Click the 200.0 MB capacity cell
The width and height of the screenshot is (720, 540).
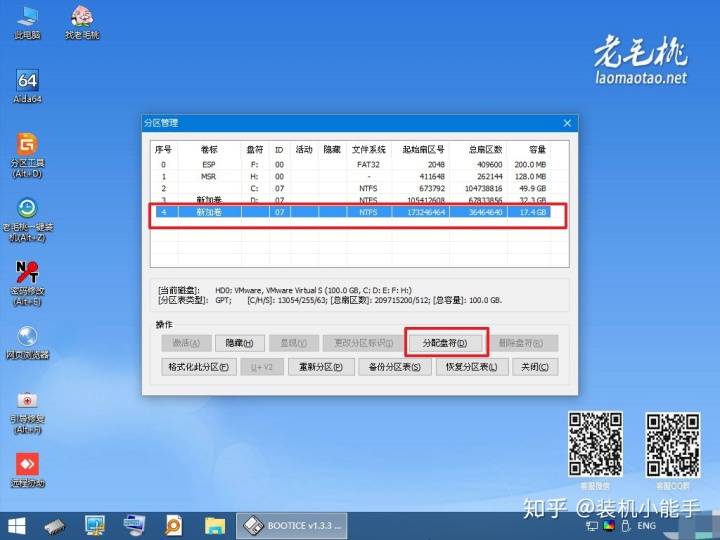(x=530, y=164)
